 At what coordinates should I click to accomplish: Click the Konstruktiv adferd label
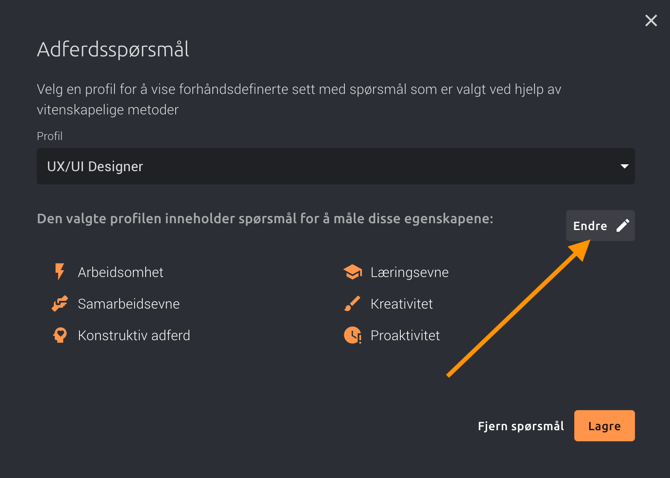pyautogui.click(x=134, y=336)
